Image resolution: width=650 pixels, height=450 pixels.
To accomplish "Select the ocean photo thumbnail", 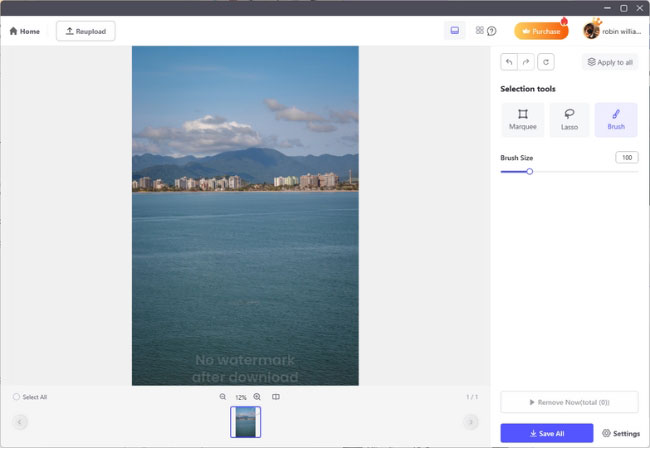I will pyautogui.click(x=245, y=422).
